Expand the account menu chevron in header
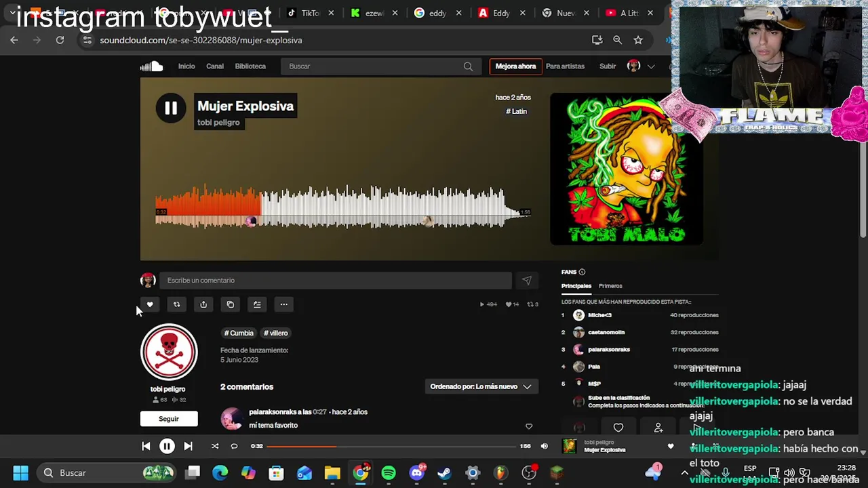The image size is (868, 488). click(x=651, y=66)
